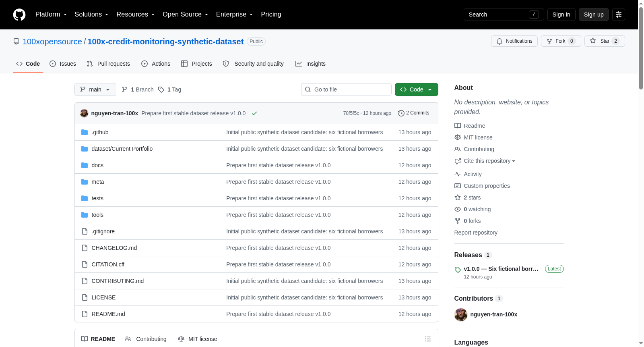Screen dimensions: 644x347
Task: Click the docs folder icon
Action: click(85, 165)
